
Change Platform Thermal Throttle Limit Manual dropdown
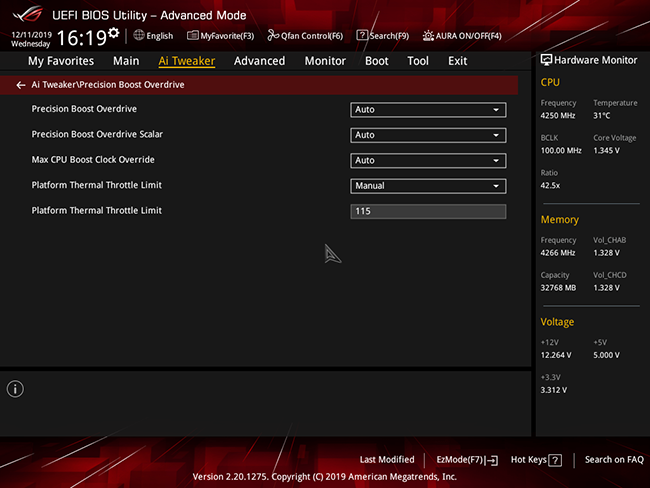point(428,186)
